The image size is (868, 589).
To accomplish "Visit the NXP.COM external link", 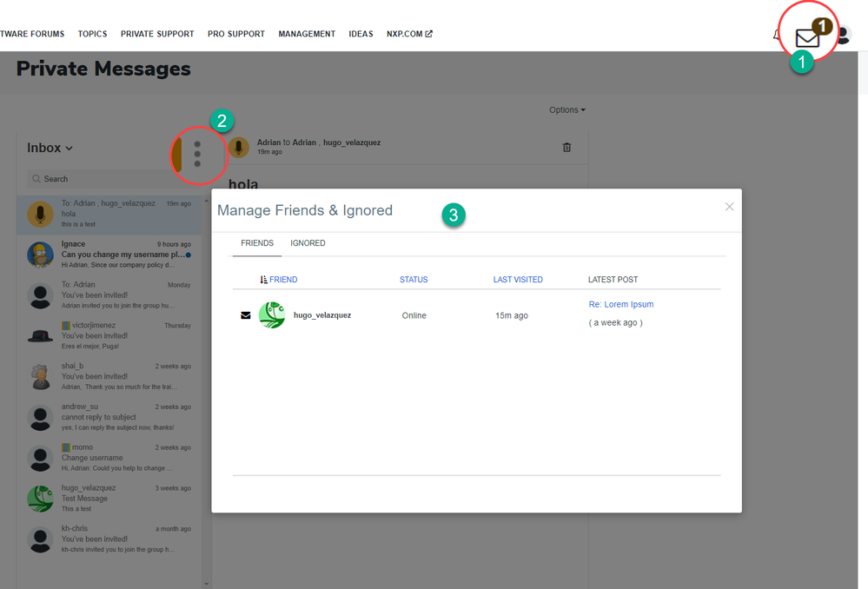I will [409, 34].
